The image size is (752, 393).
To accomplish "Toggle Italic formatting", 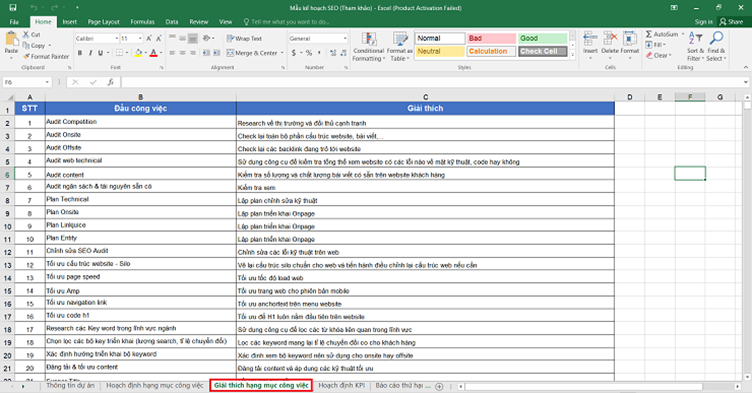I will [x=90, y=53].
